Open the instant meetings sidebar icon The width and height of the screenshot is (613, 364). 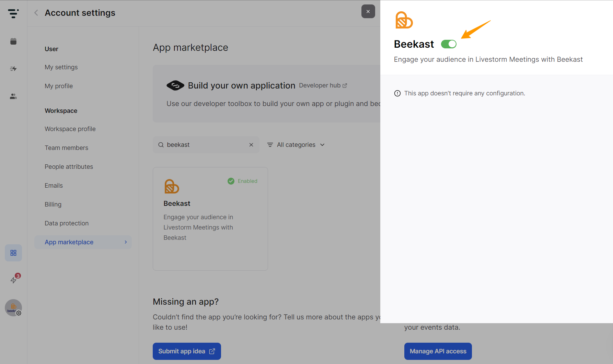(x=13, y=69)
